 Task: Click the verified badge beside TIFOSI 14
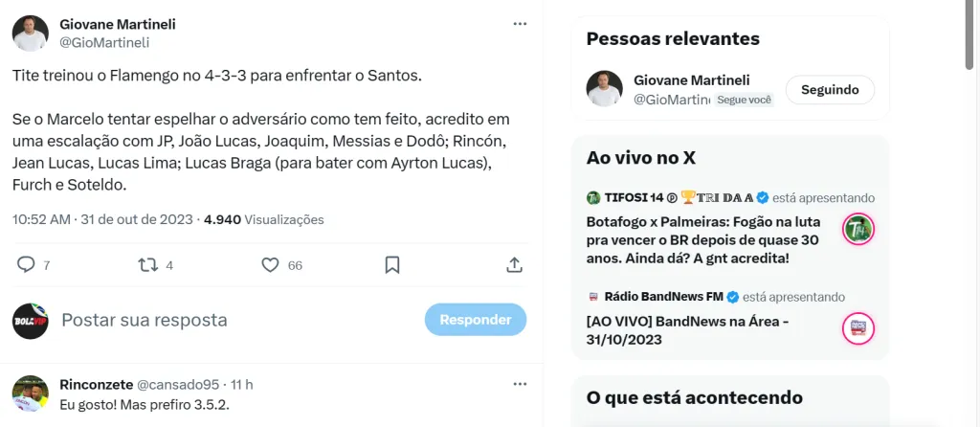click(763, 198)
